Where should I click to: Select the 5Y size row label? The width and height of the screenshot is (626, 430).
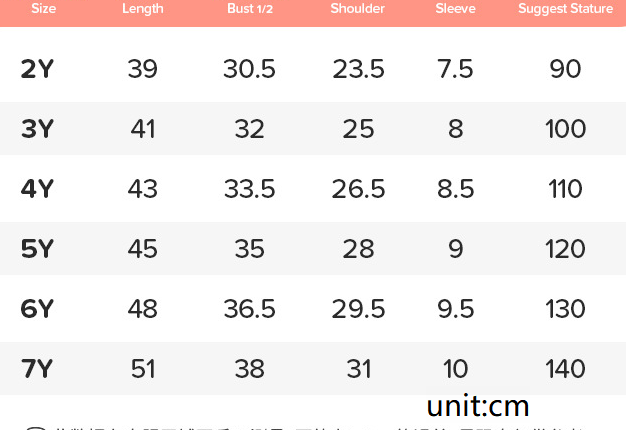click(37, 248)
